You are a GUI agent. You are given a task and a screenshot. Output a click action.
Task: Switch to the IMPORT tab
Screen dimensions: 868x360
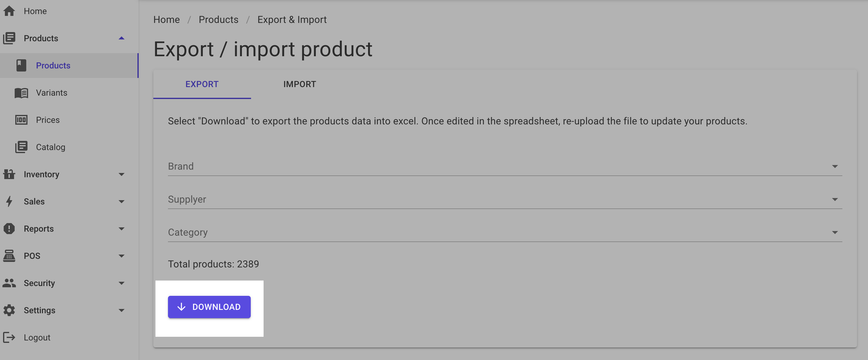300,84
